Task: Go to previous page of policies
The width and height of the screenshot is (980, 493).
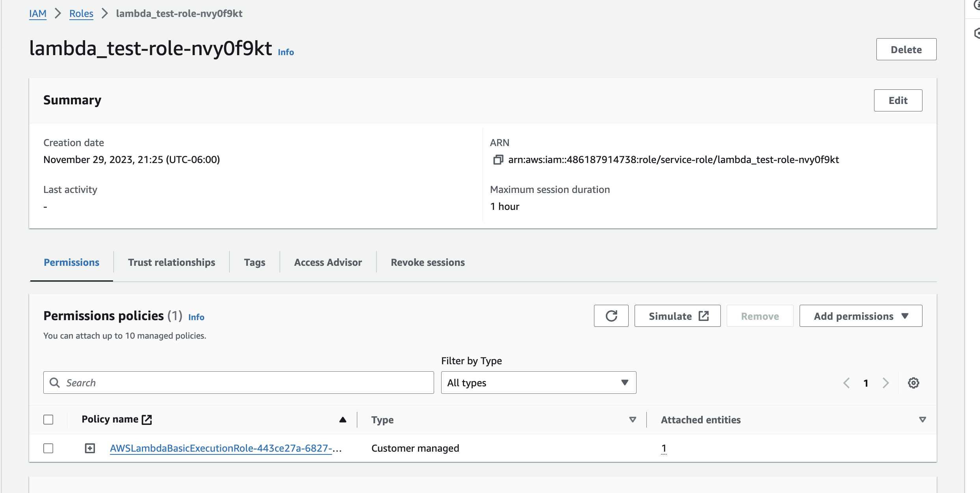Action: coord(846,383)
